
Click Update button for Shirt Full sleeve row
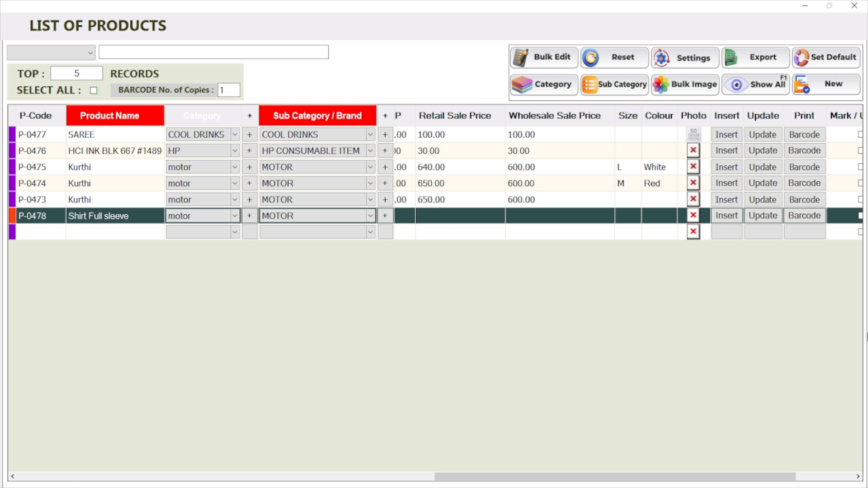point(763,216)
